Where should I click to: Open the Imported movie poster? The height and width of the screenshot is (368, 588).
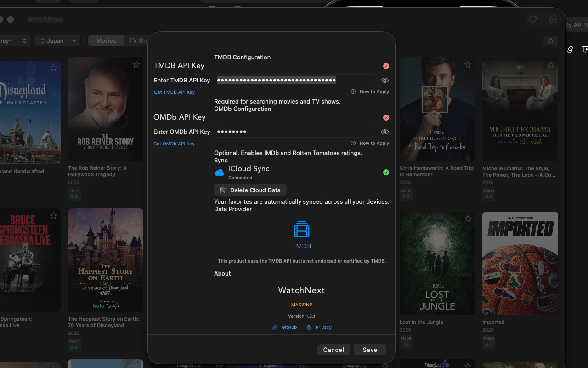click(520, 263)
